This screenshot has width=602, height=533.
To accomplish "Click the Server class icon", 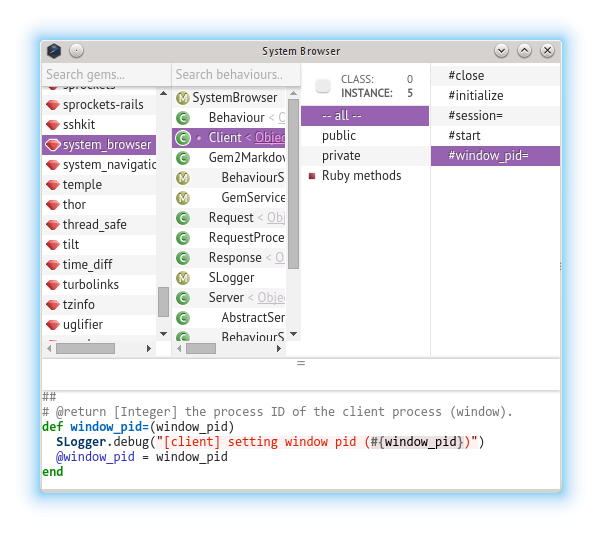I will pos(183,298).
